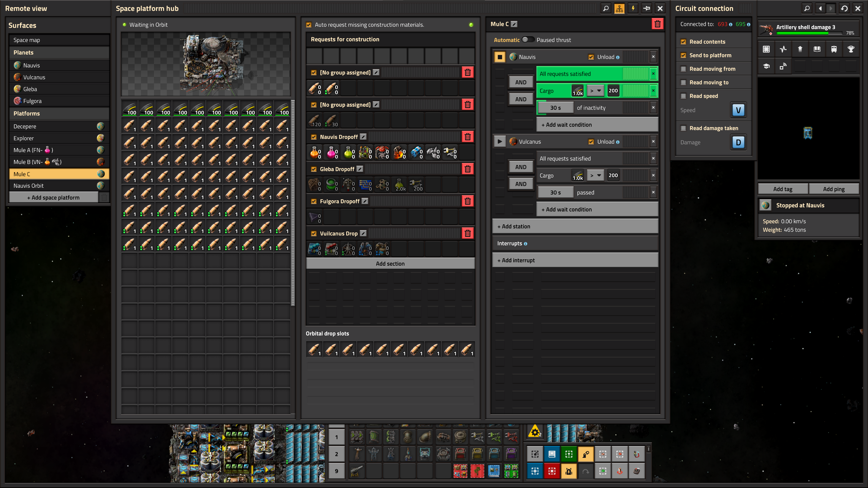Select Fulgora planet in Surfaces list

(59, 101)
